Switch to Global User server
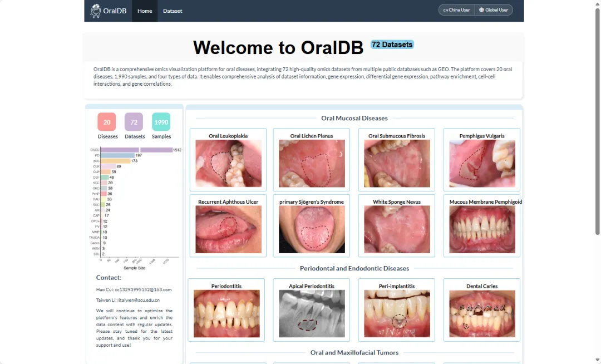 point(494,10)
